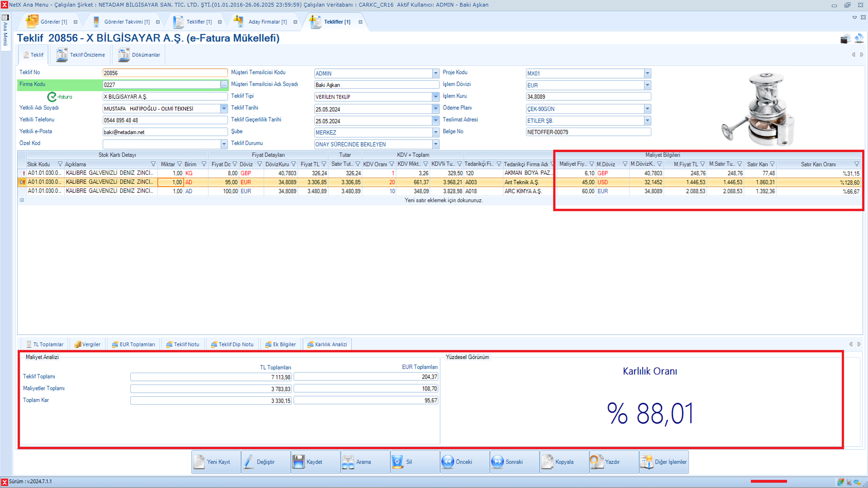Image resolution: width=868 pixels, height=488 pixels.
Task: Open the Ek Bilgiler tab
Action: pyautogui.click(x=280, y=344)
